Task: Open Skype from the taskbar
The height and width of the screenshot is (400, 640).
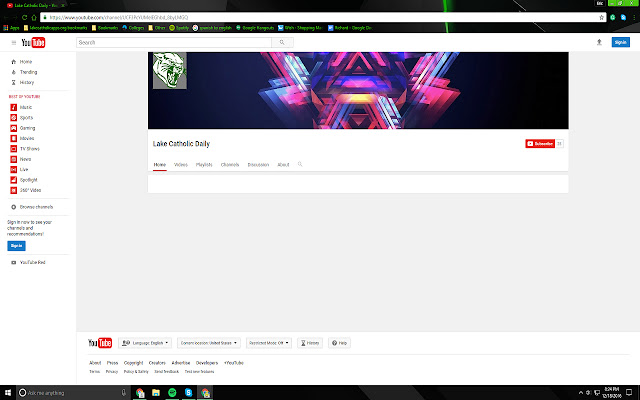Action: pos(189,393)
